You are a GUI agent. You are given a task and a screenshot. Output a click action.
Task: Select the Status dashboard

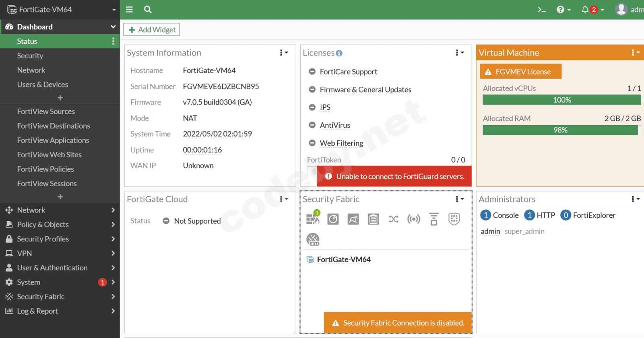(x=60, y=41)
